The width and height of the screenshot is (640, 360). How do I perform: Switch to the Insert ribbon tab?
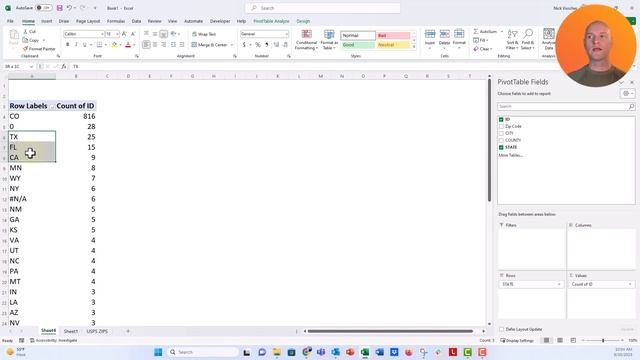(47, 21)
